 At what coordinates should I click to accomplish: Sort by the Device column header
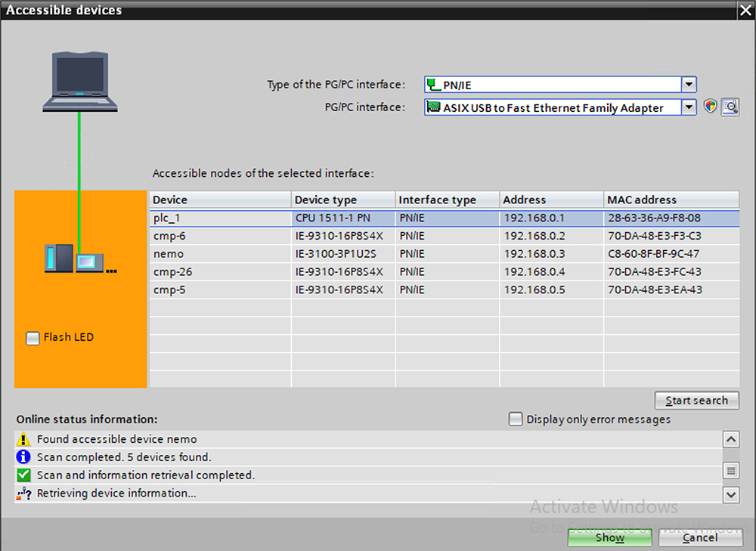(x=220, y=200)
